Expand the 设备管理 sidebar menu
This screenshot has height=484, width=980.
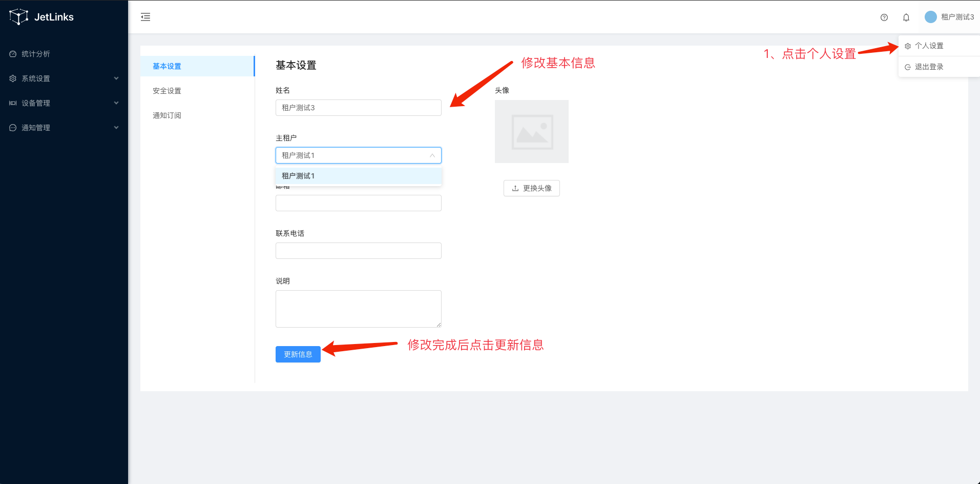point(64,103)
